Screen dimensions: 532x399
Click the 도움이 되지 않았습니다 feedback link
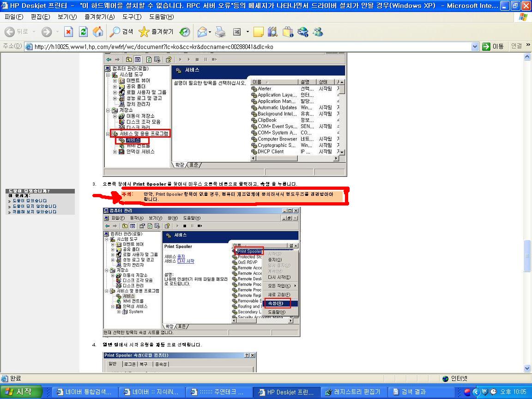[35, 206]
